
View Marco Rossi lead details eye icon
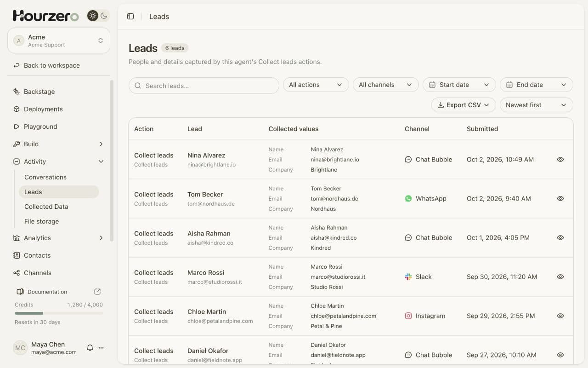coord(560,277)
